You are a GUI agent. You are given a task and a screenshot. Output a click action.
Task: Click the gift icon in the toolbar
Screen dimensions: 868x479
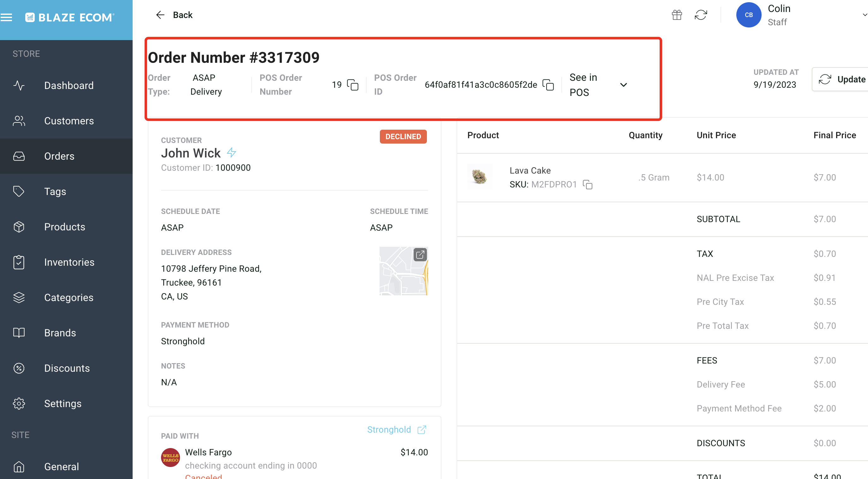click(677, 15)
